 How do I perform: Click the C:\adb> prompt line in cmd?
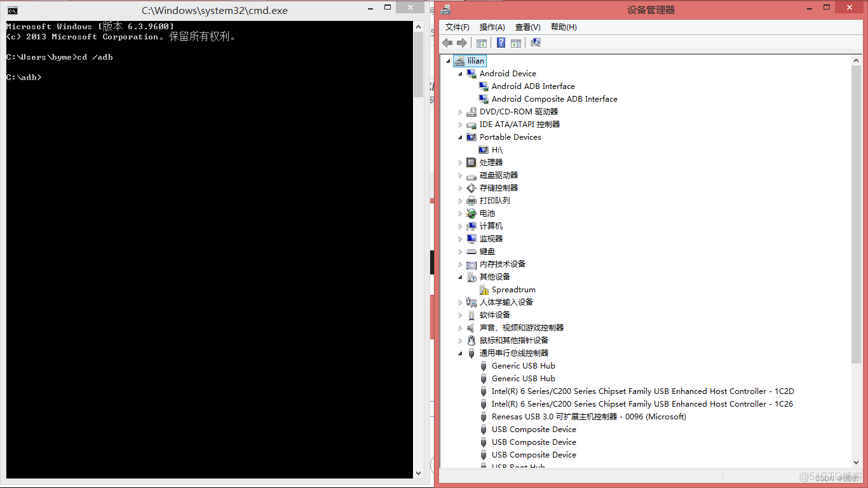24,78
